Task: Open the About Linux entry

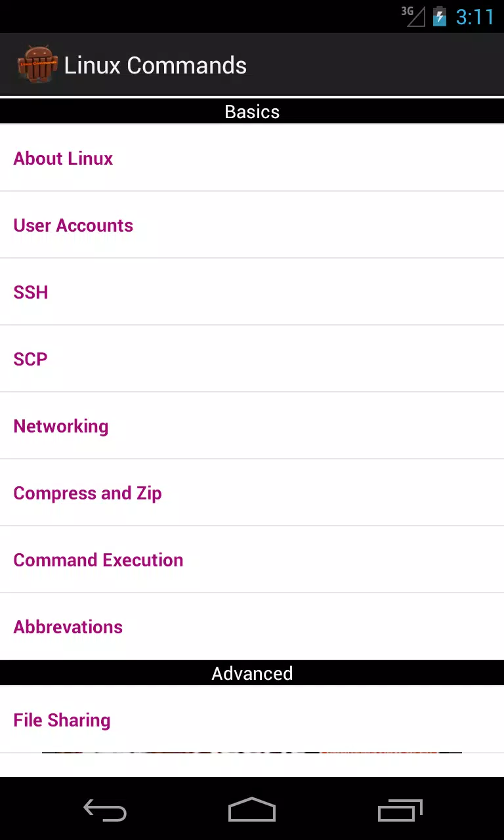Action: point(252,158)
